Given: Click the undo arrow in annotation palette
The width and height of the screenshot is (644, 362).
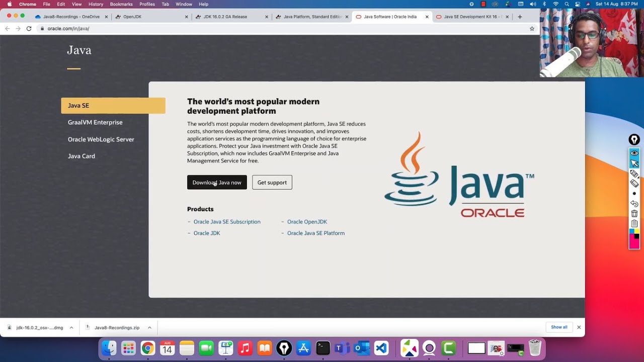Looking at the screenshot, I should pos(634,204).
